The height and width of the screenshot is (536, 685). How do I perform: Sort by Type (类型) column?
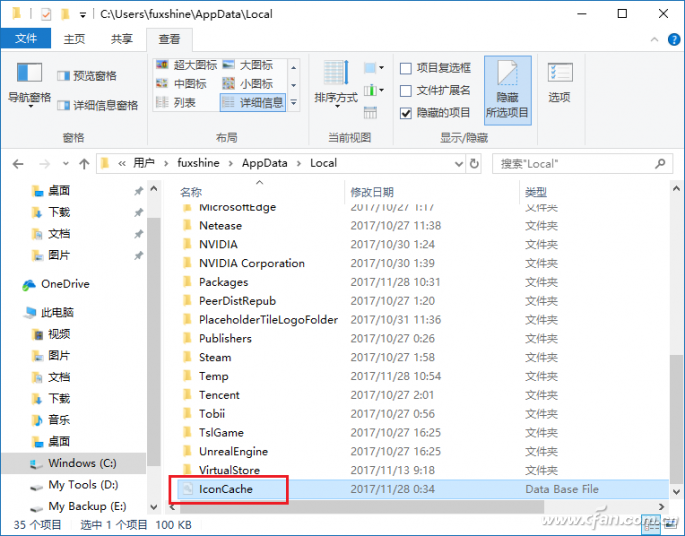click(x=536, y=192)
